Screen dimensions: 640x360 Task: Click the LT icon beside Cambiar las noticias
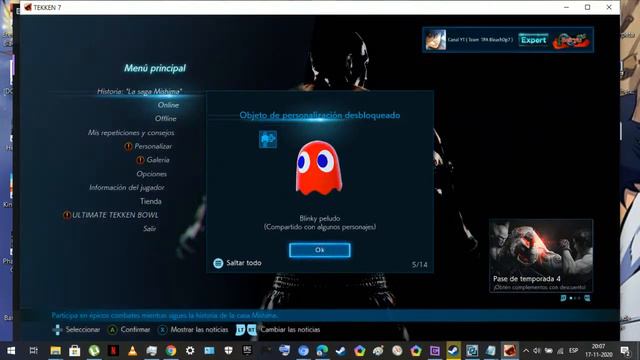point(240,330)
